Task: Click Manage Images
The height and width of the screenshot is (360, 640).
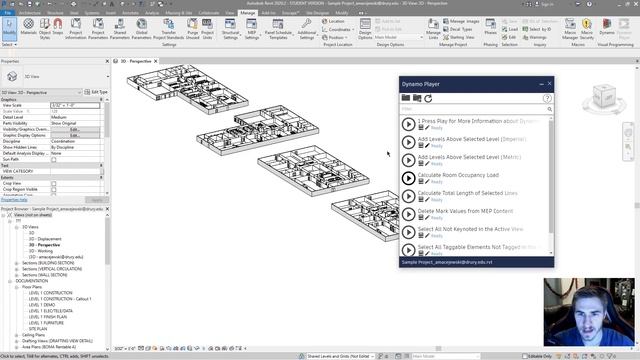Action: click(461, 21)
